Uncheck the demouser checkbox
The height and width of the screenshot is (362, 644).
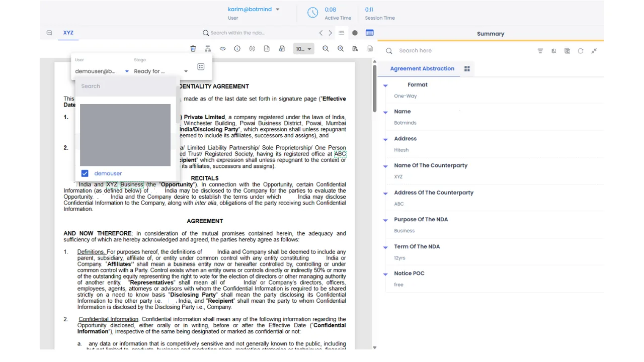(85, 173)
